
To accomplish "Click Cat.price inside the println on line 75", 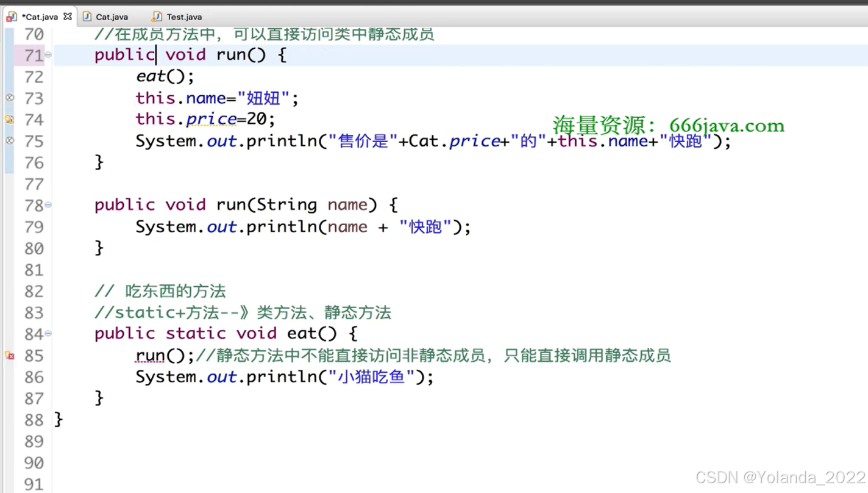I will pos(454,141).
